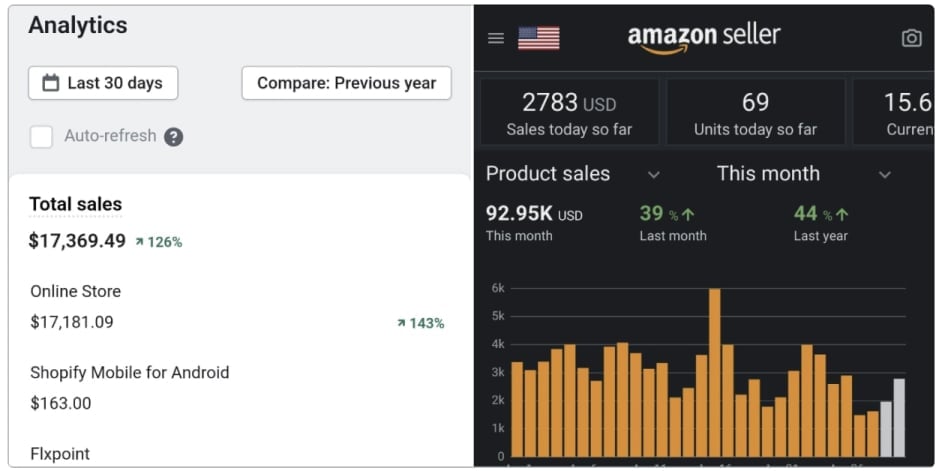This screenshot has height=471, width=940.
Task: Open the Compare: Previous year selector
Action: coord(347,83)
